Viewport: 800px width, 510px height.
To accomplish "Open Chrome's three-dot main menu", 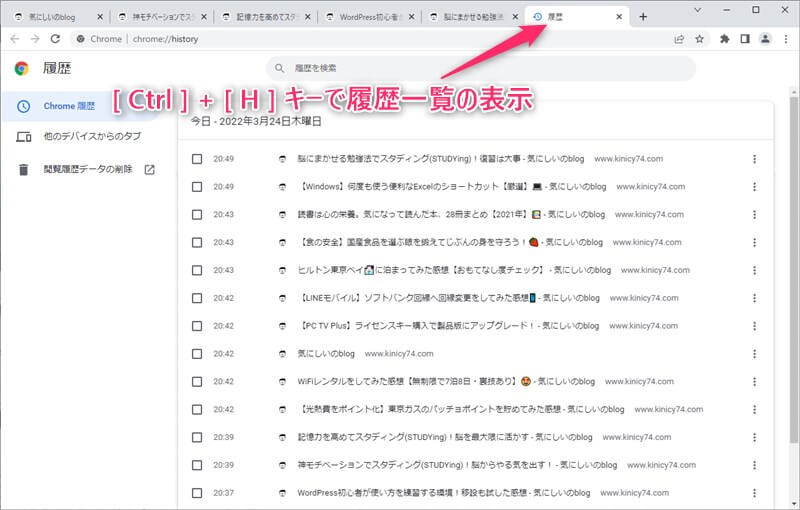I will [786, 39].
